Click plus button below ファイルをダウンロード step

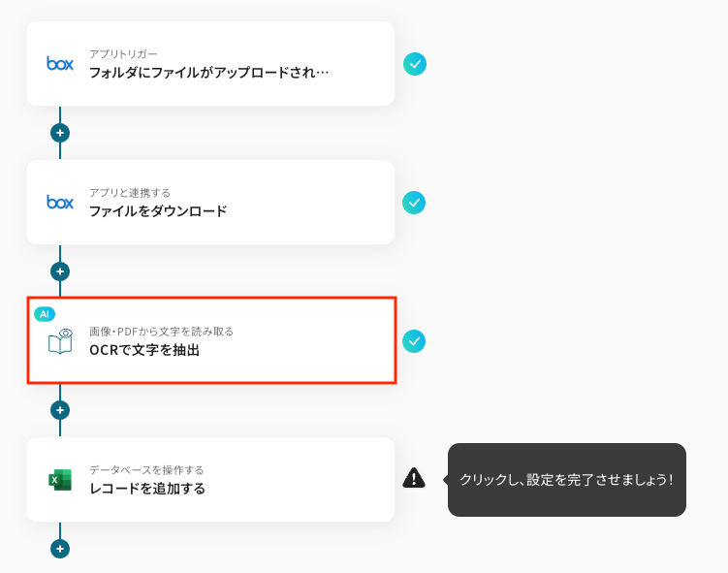tap(60, 271)
